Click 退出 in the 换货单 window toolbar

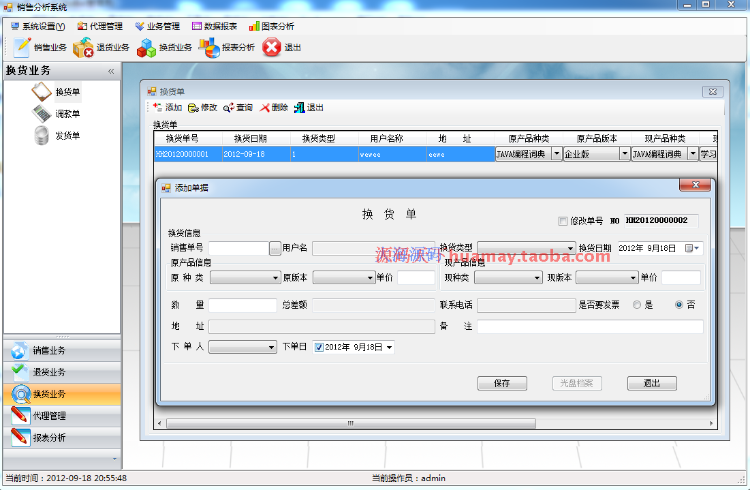coord(309,107)
